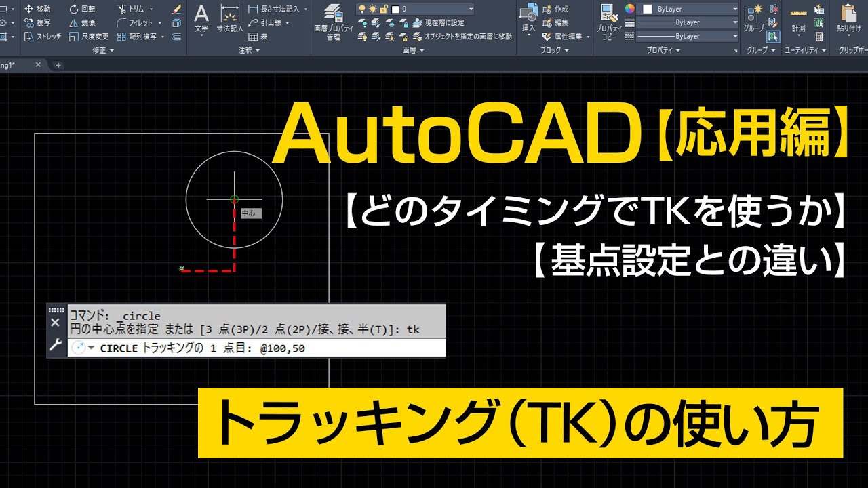Open Layer Properties Manager (画層プロパティ管理)
This screenshot has height=488, width=868.
pos(333,22)
